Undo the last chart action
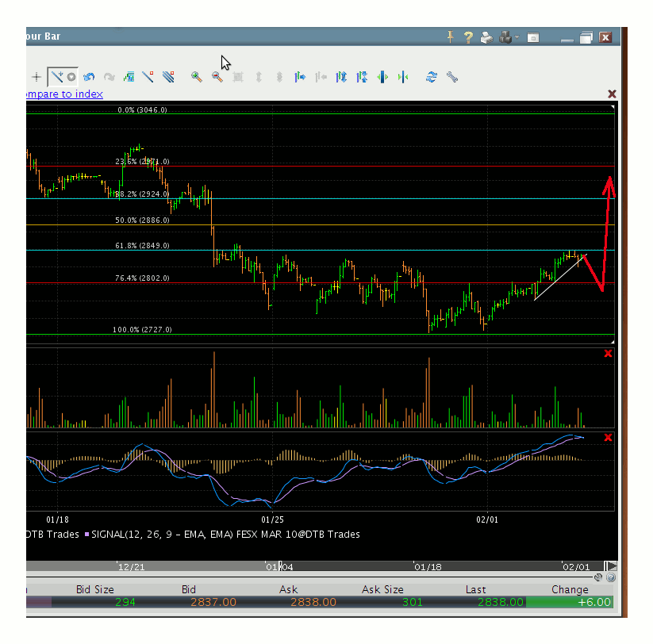The image size is (653, 644). [x=89, y=77]
